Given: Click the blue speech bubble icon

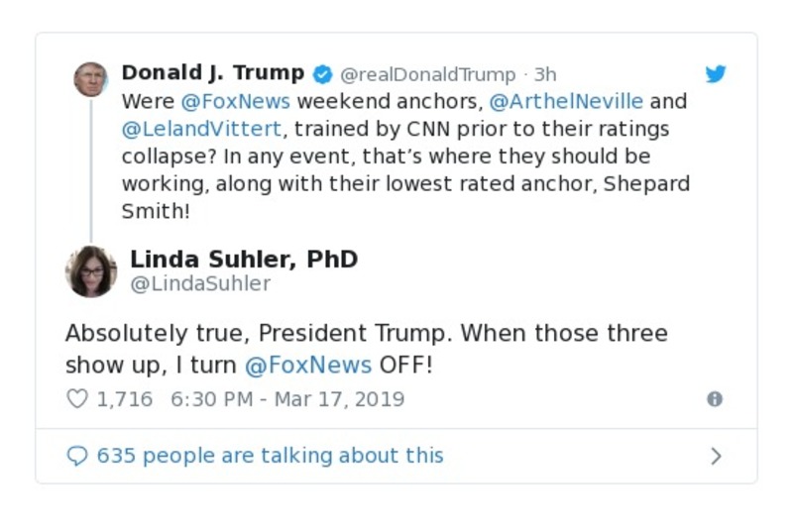Looking at the screenshot, I should pyautogui.click(x=77, y=456).
